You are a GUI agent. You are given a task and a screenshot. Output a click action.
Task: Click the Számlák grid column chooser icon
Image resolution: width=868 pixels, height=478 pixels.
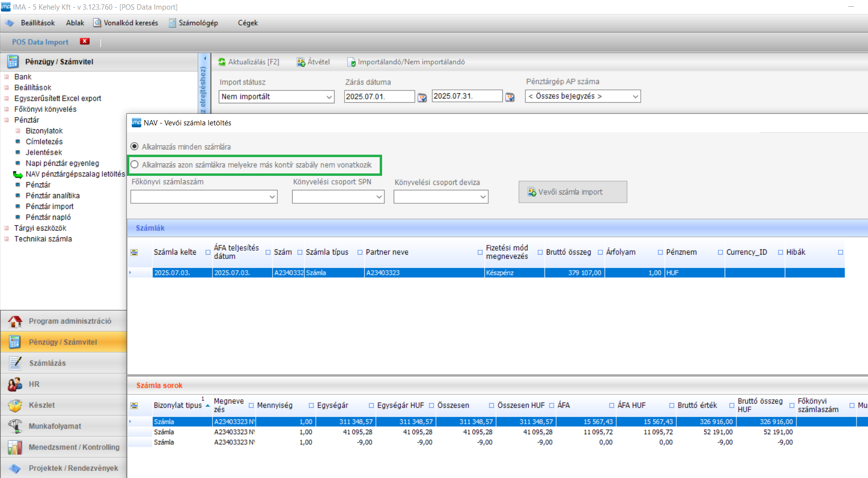coord(134,253)
